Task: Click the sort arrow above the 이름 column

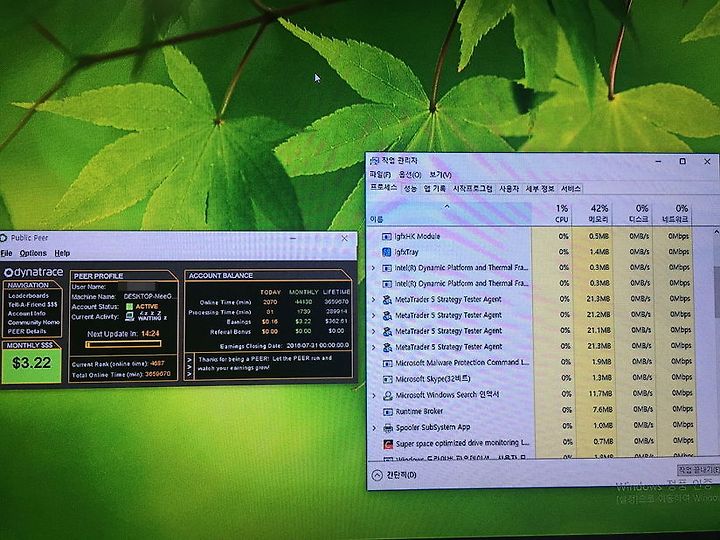Action: 447,206
